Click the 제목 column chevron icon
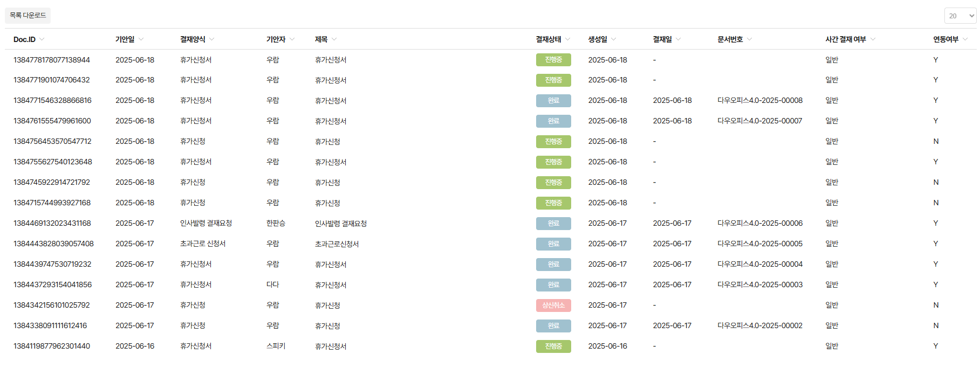This screenshot has width=980, height=368. pyautogui.click(x=334, y=39)
